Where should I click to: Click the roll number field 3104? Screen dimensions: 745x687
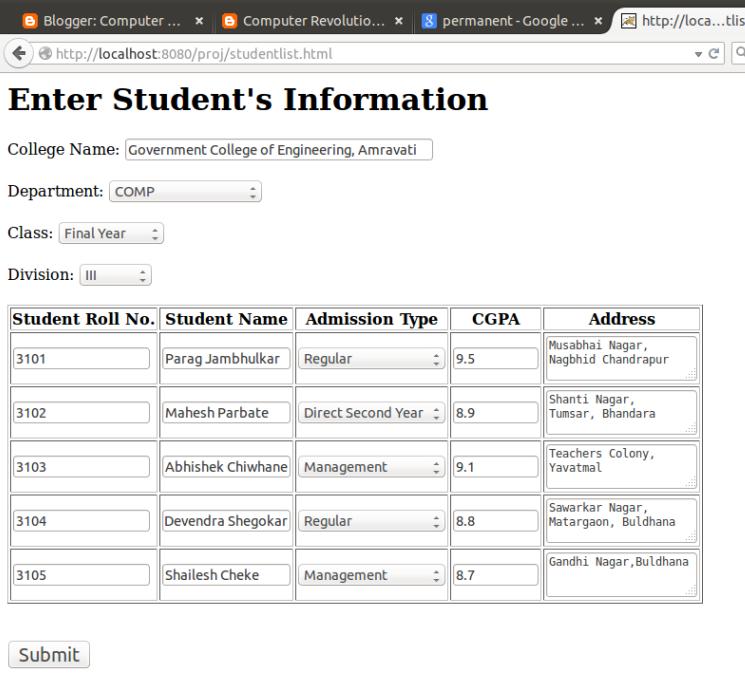pos(81,521)
